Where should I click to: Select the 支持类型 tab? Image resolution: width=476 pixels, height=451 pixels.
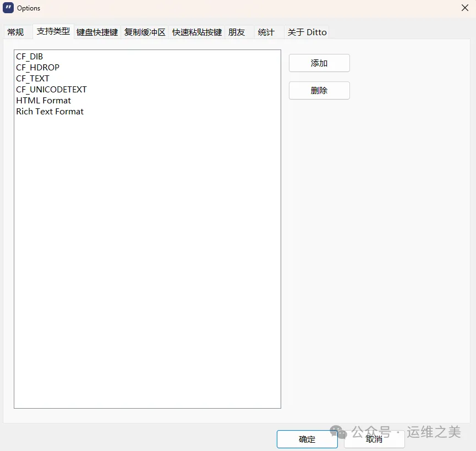click(53, 31)
